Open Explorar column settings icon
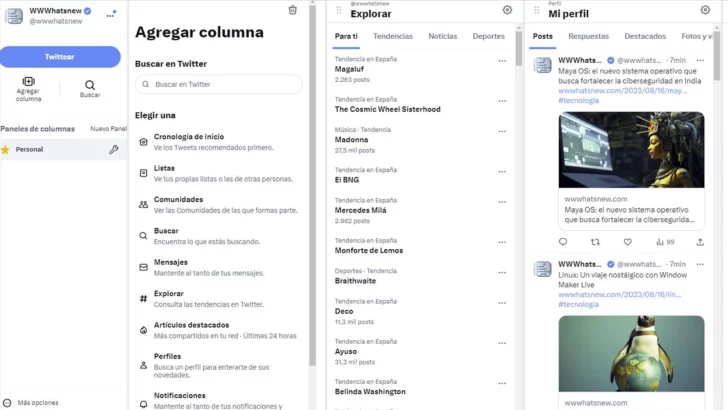Image resolution: width=728 pixels, height=410 pixels. (507, 10)
